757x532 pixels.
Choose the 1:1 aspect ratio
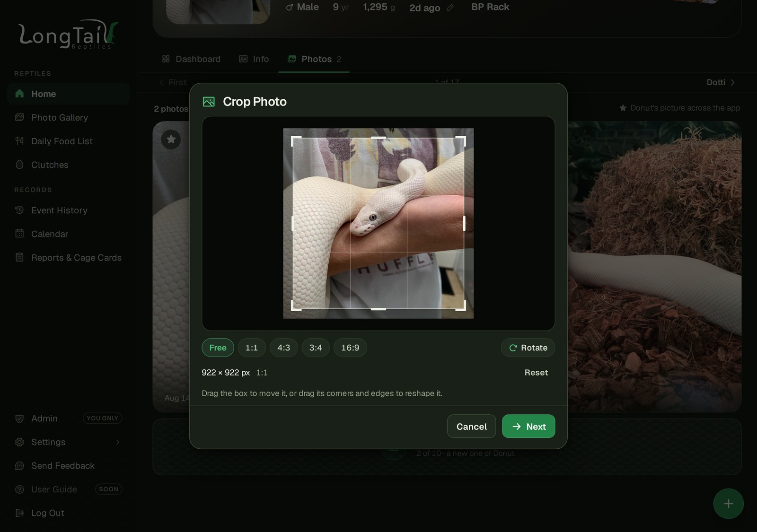252,348
